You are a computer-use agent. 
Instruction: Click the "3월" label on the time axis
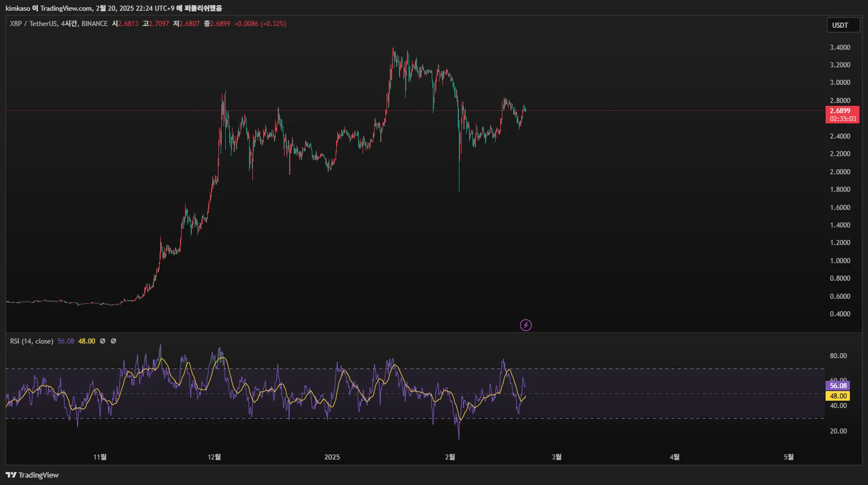coord(557,457)
